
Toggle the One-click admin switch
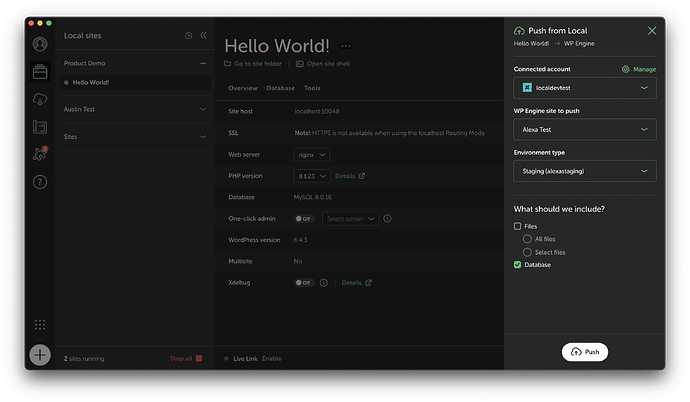tap(304, 219)
